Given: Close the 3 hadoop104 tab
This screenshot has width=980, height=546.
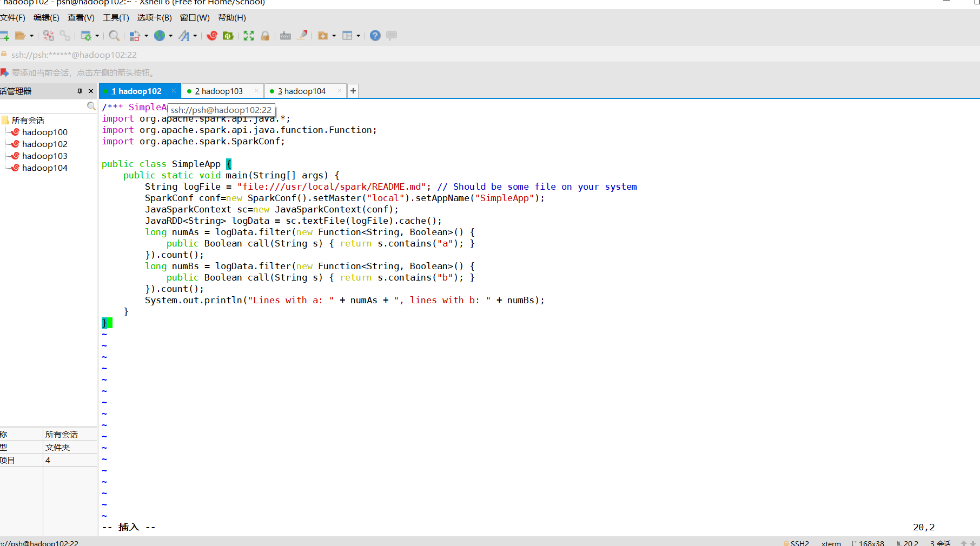Looking at the screenshot, I should point(339,91).
